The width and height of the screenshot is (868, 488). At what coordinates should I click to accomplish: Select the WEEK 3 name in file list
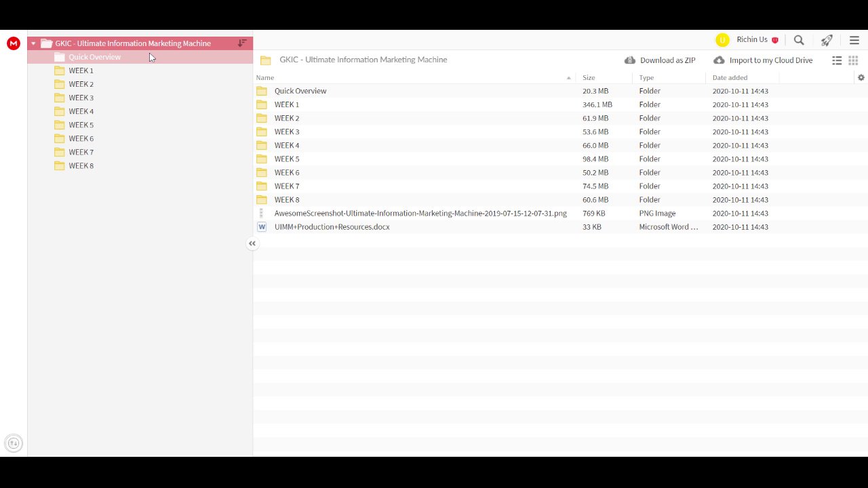(x=286, y=131)
